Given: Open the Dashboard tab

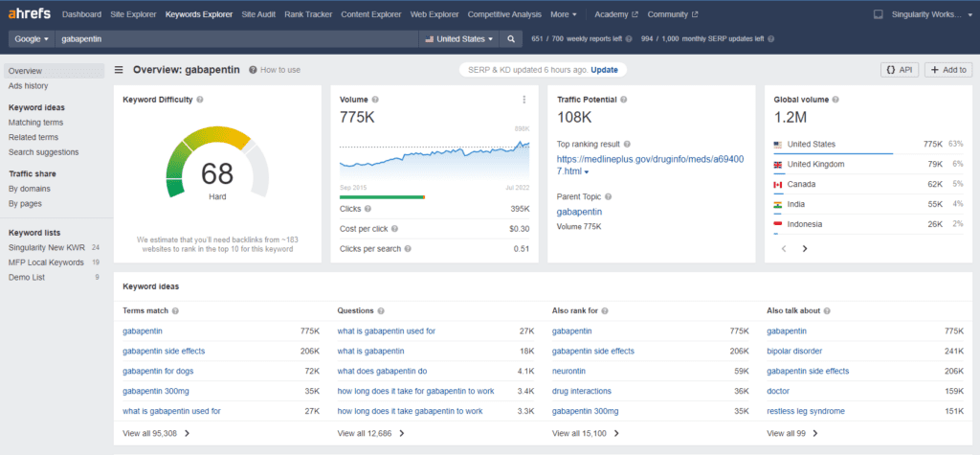Looking at the screenshot, I should point(82,13).
